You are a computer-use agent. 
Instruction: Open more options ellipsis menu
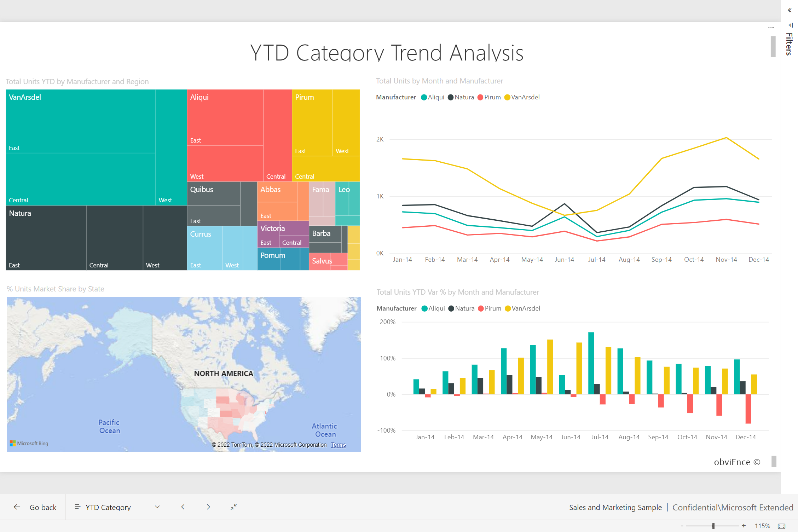coord(771,28)
